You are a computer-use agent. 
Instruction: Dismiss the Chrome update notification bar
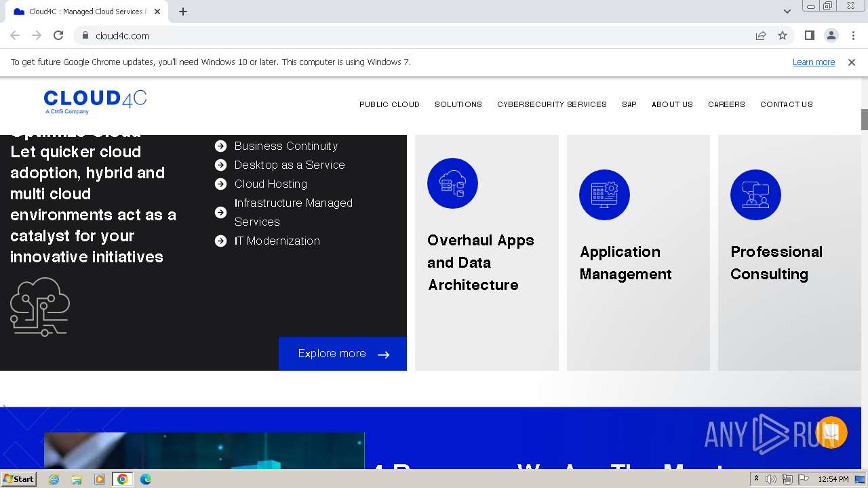(852, 62)
